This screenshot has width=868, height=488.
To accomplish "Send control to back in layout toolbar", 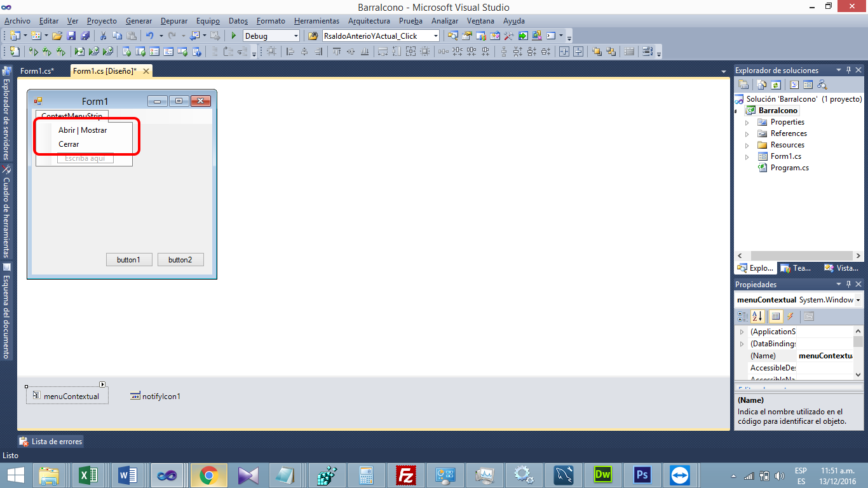I will click(x=611, y=52).
